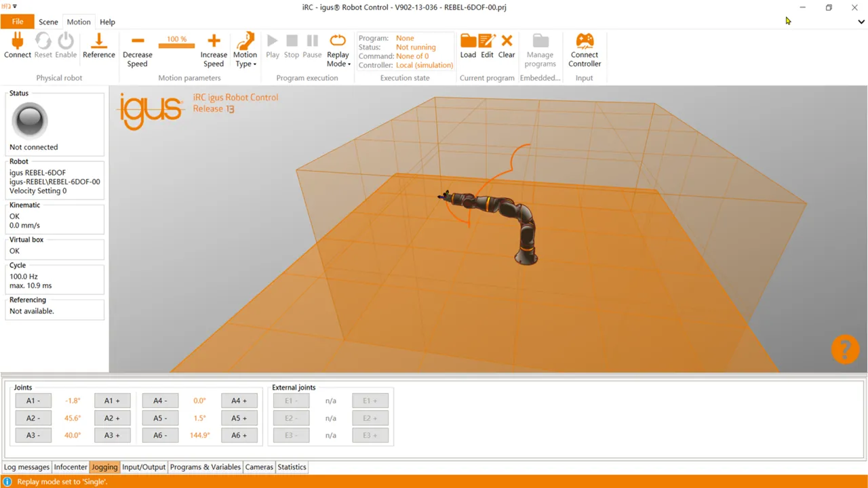Screen dimensions: 868x488
Task: Click the Decrease Speed minus icon
Action: coord(138,41)
